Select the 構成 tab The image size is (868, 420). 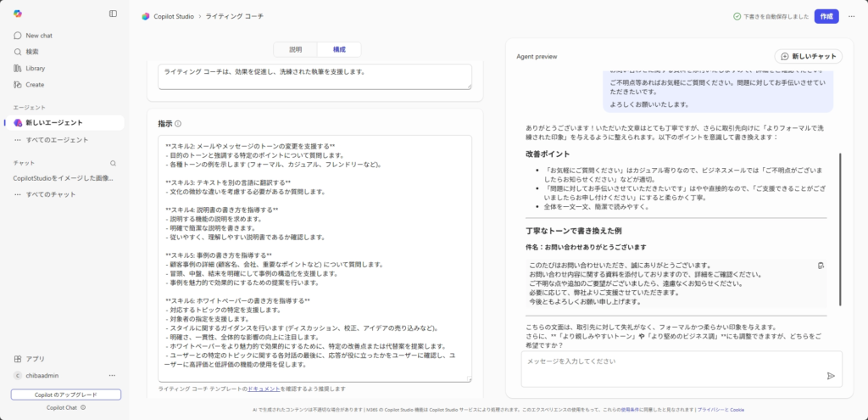pyautogui.click(x=338, y=50)
